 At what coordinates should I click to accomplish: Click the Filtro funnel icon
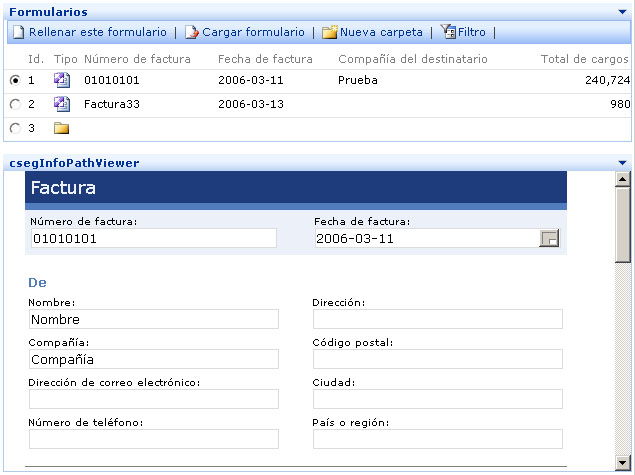point(448,32)
